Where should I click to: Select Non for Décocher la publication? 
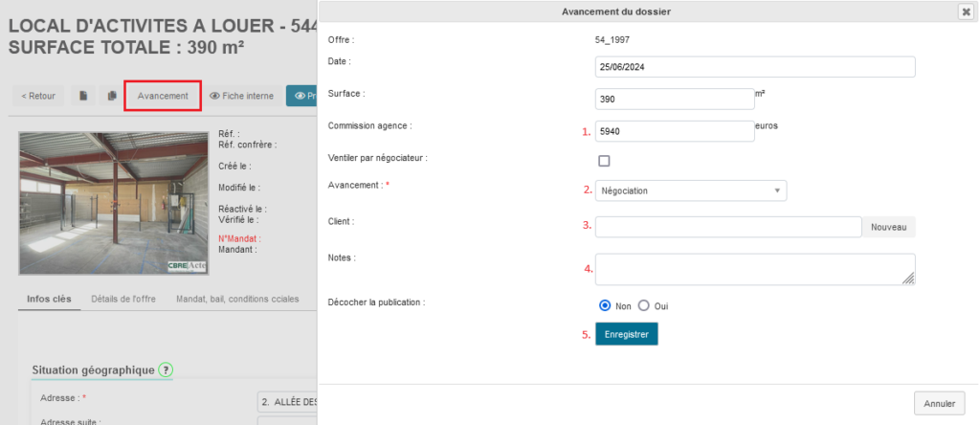[x=605, y=306]
